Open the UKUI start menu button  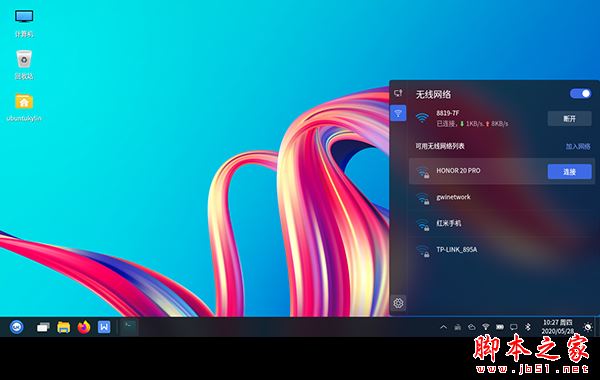click(16, 327)
